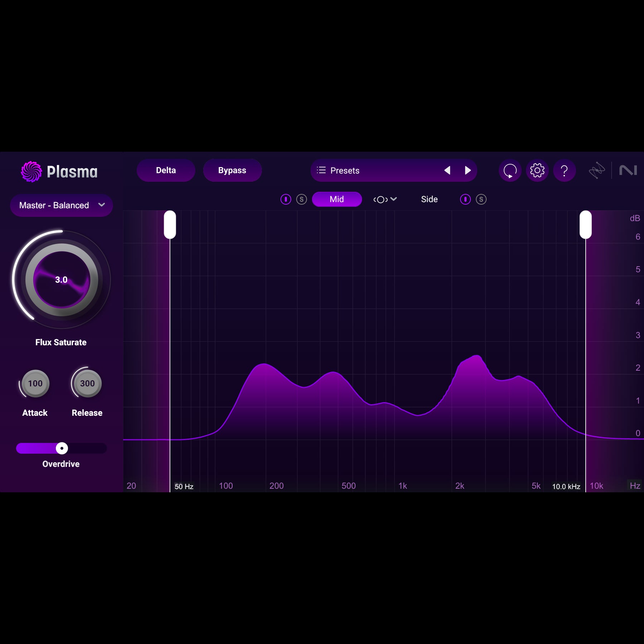644x644 pixels.
Task: Go to next preset with right arrow
Action: [x=468, y=170]
